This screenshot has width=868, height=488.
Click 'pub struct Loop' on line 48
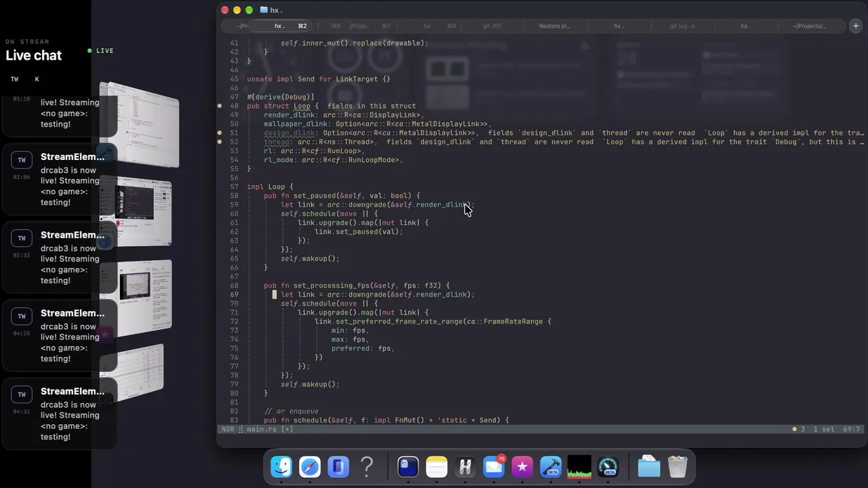click(x=279, y=106)
